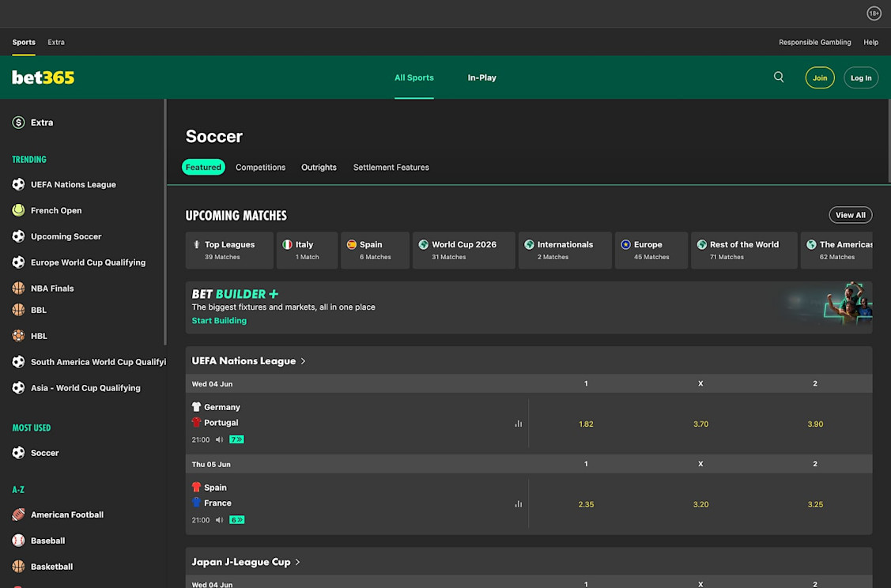
Task: Open stats chart icon for Germany v Portugal
Action: (x=519, y=424)
